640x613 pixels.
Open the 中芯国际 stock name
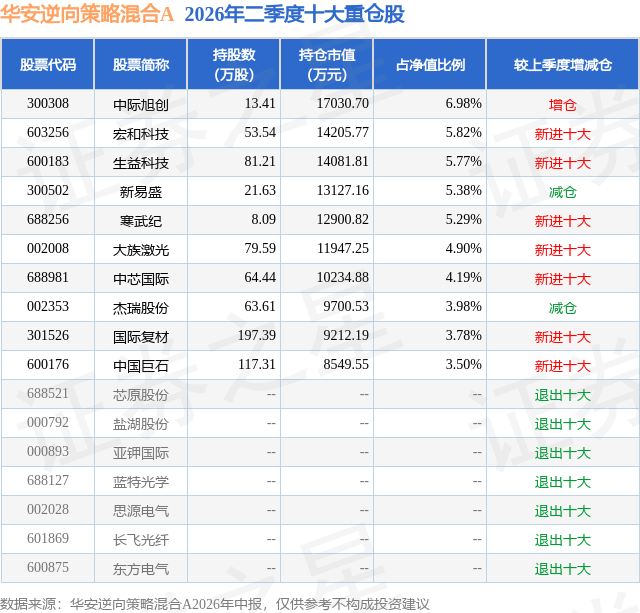tap(141, 279)
